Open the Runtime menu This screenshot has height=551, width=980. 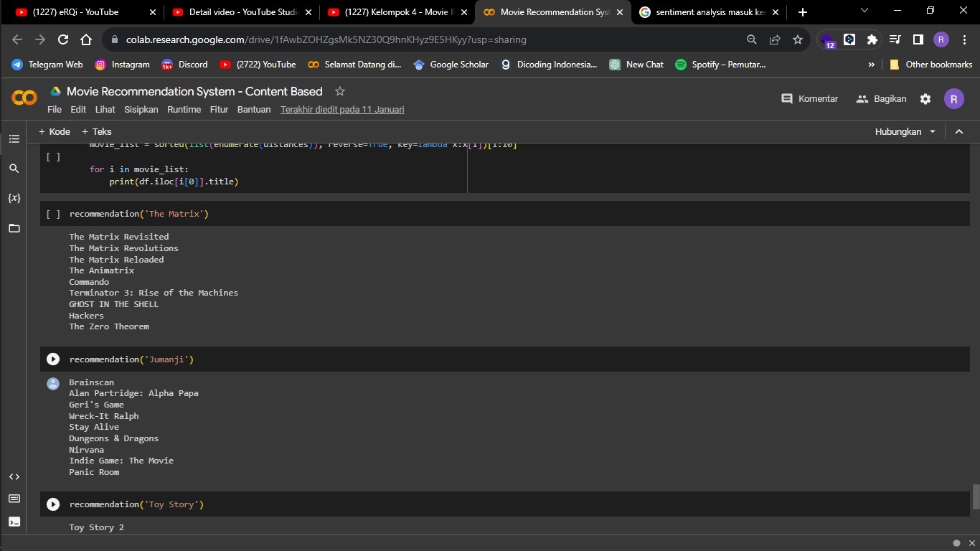click(x=184, y=110)
